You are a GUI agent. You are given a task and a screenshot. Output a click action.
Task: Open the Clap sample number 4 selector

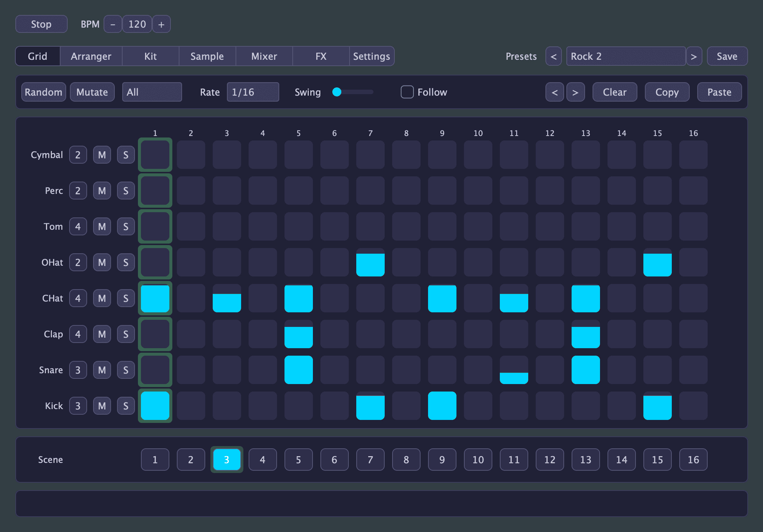point(78,334)
